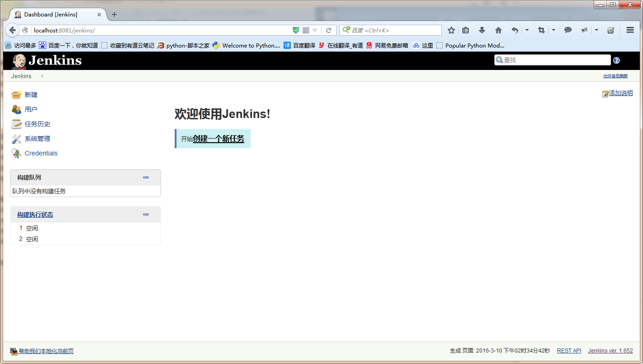The height and width of the screenshot is (364, 643).
Task: Open the Credentials sidebar link
Action: point(41,153)
